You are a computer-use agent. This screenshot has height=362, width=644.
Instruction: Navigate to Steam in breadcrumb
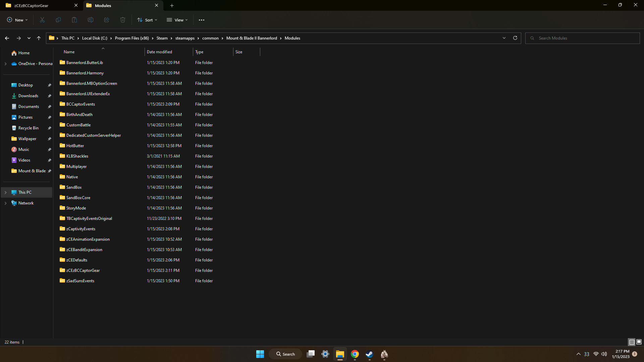click(162, 38)
